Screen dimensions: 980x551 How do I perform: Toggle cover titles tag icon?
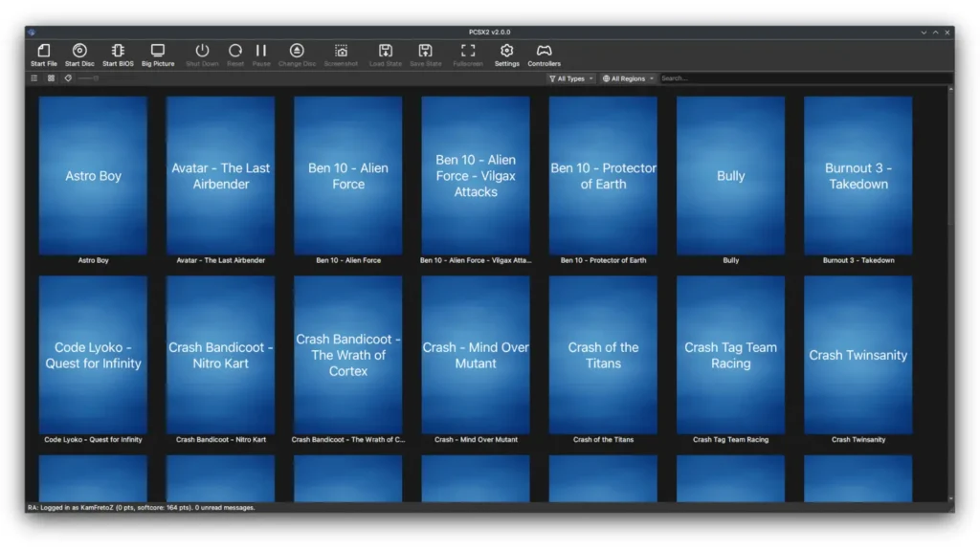[68, 78]
